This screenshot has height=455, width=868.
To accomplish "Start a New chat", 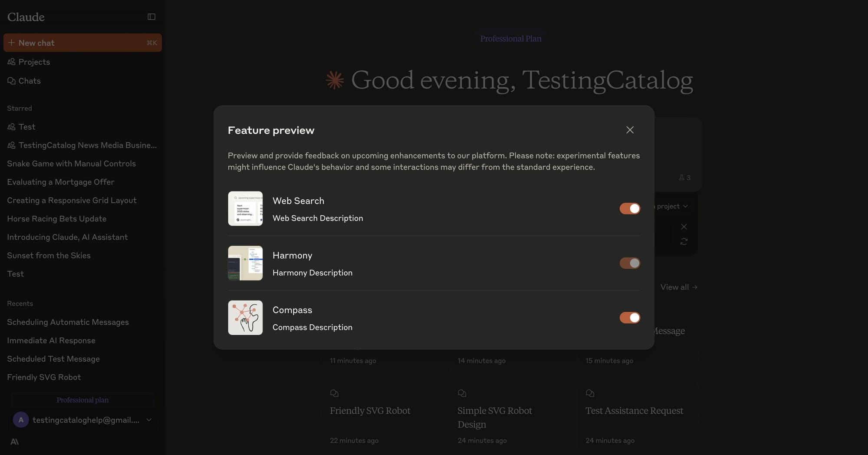I will tap(82, 43).
